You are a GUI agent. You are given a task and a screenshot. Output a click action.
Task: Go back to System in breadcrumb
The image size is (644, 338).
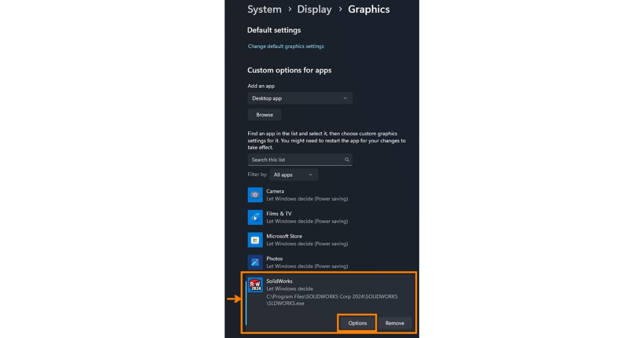[264, 9]
